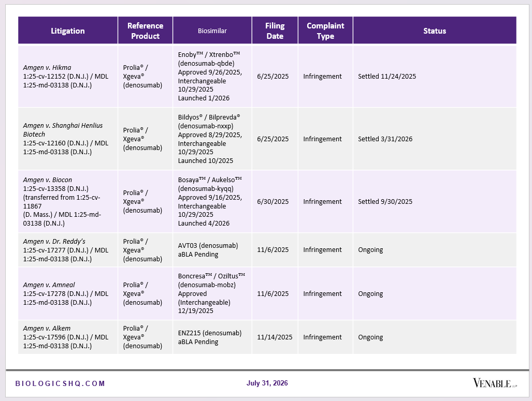Click Settled 11/24/2025 status
This screenshot has width=532, height=401.
click(387, 76)
